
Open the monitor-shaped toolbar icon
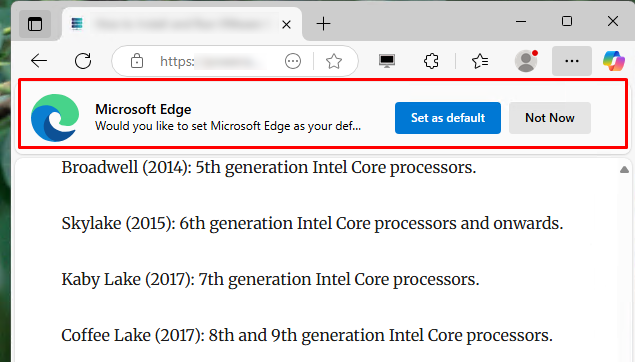[387, 61]
